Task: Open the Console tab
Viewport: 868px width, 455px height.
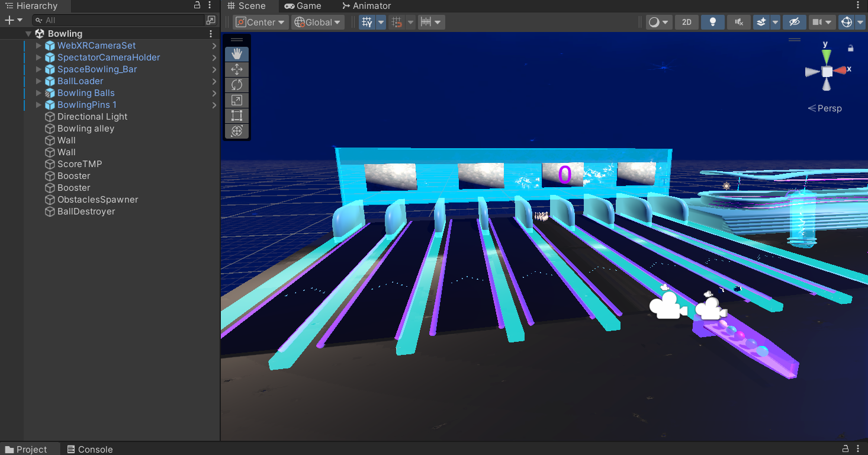Action: coord(90,449)
